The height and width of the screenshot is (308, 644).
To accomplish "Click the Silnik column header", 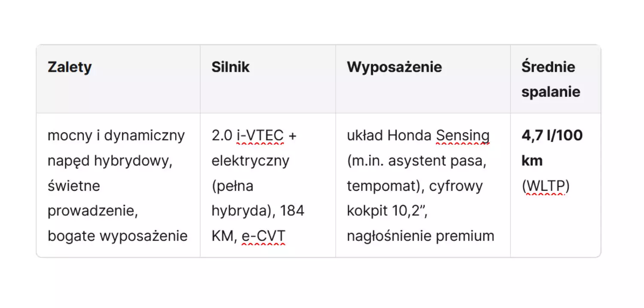I will click(230, 67).
